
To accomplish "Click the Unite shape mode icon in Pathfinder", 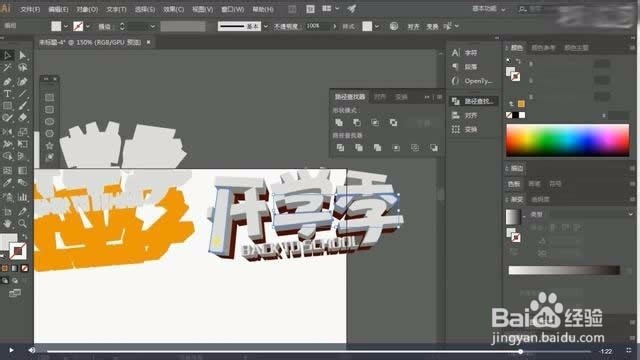I will tap(339, 122).
